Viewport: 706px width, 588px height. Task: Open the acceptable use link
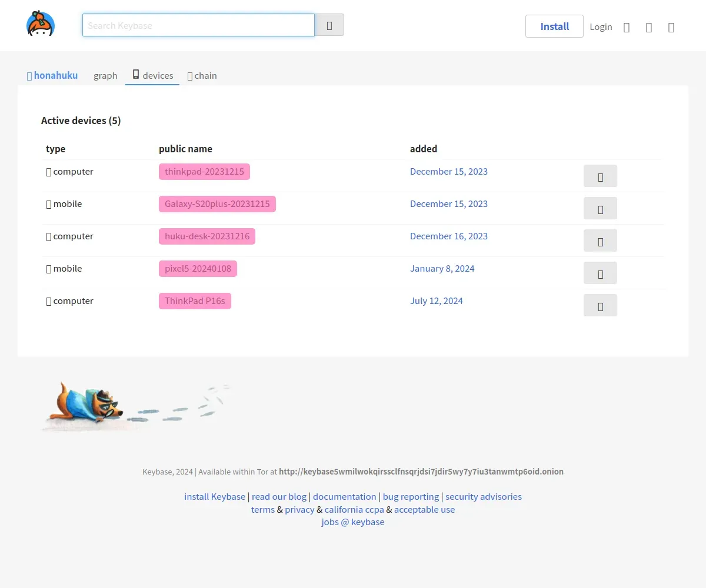(424, 509)
